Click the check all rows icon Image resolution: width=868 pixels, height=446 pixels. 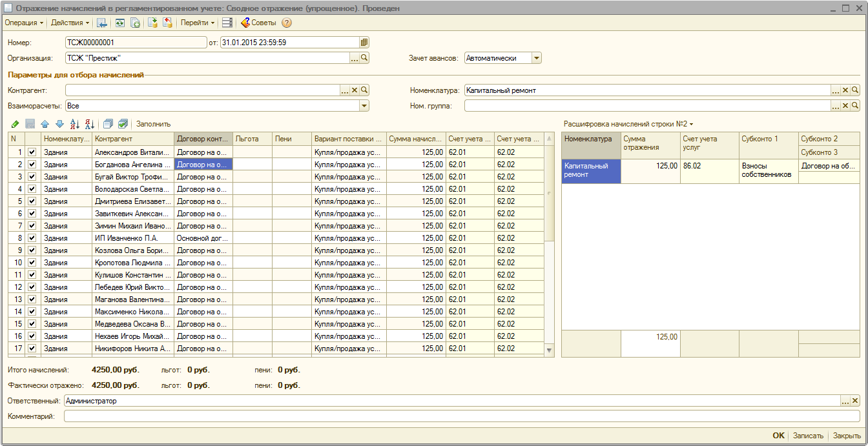123,124
